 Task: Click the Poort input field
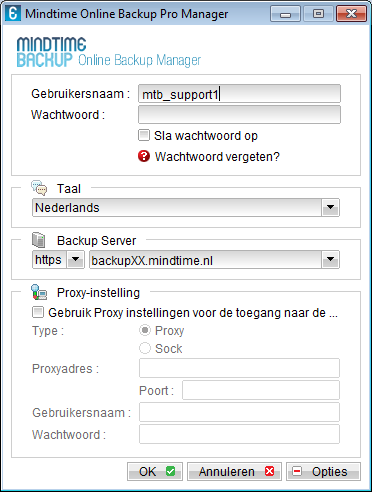pyautogui.click(x=261, y=390)
